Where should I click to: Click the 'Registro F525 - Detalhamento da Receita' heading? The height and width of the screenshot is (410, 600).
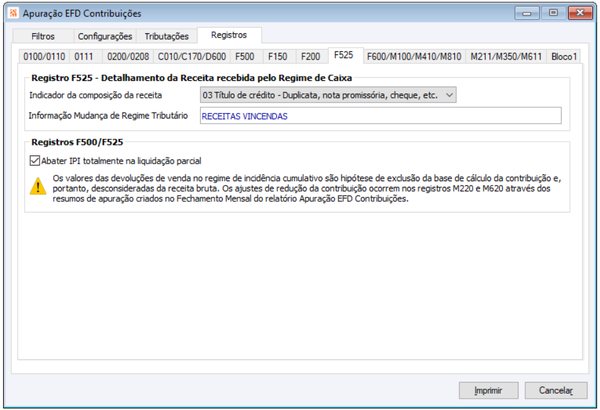[192, 78]
